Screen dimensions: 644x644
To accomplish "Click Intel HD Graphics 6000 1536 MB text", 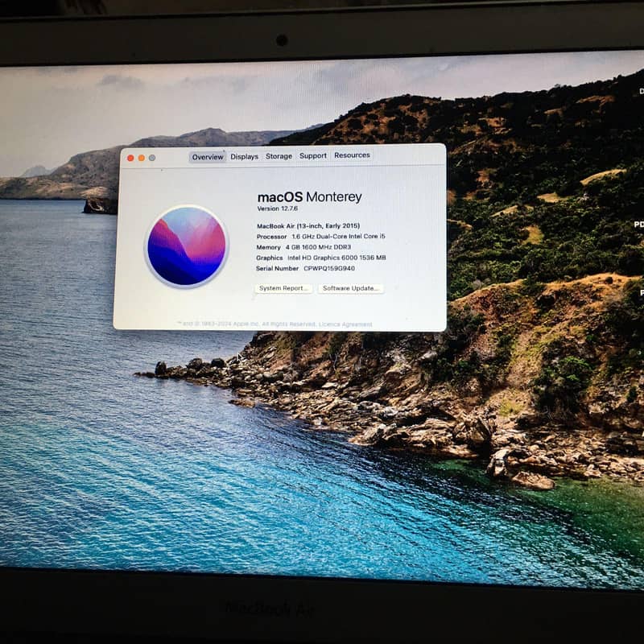I will 336,258.
